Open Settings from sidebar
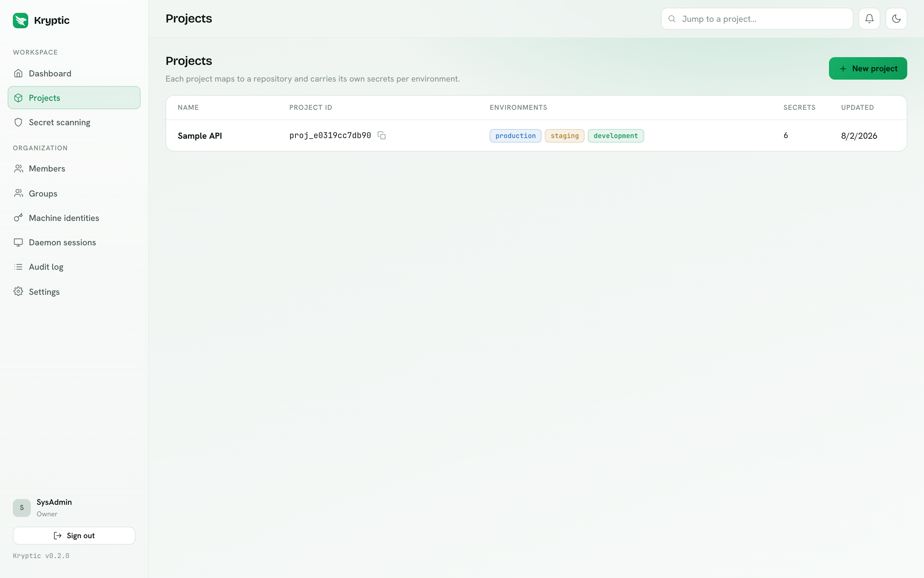924x578 pixels. pos(74,292)
